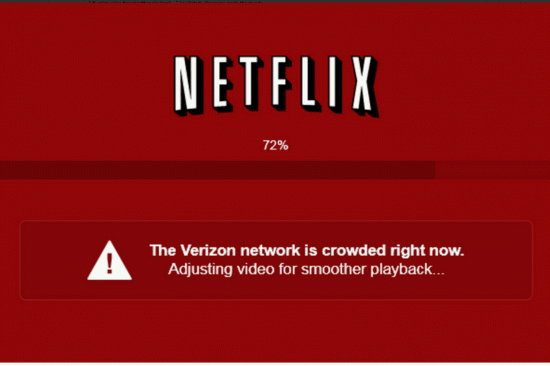Screen dimensions: 550x366
Task: Click 'Adjusting video' in the status text
Action: click(221, 269)
